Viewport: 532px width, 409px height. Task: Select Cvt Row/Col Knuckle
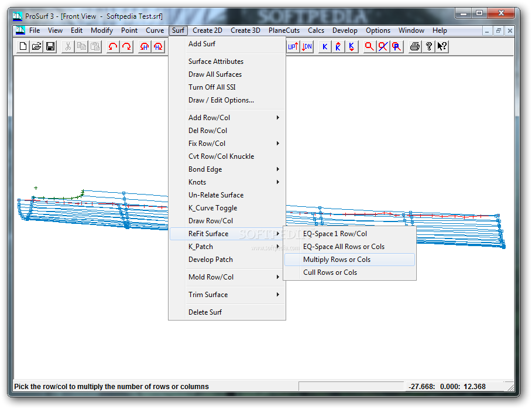pos(227,156)
